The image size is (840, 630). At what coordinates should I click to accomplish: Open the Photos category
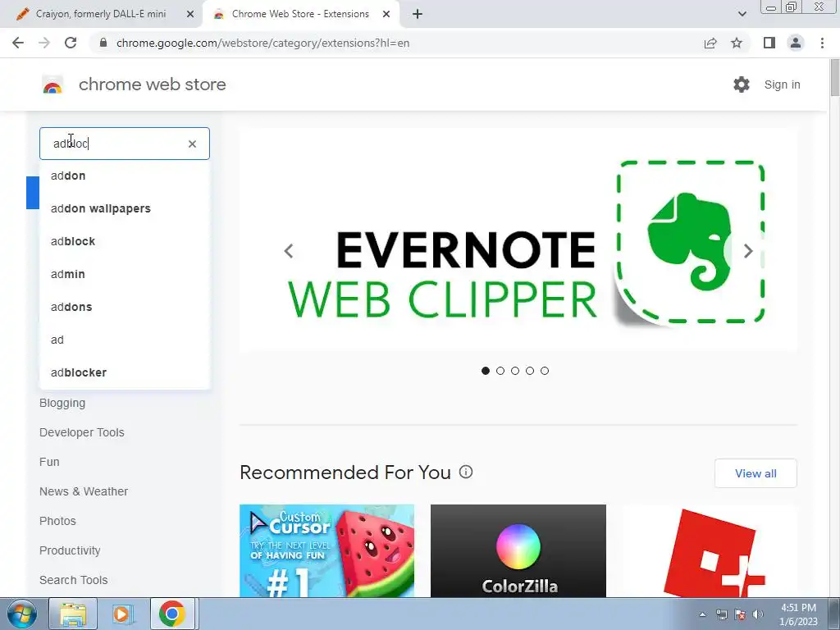[58, 521]
